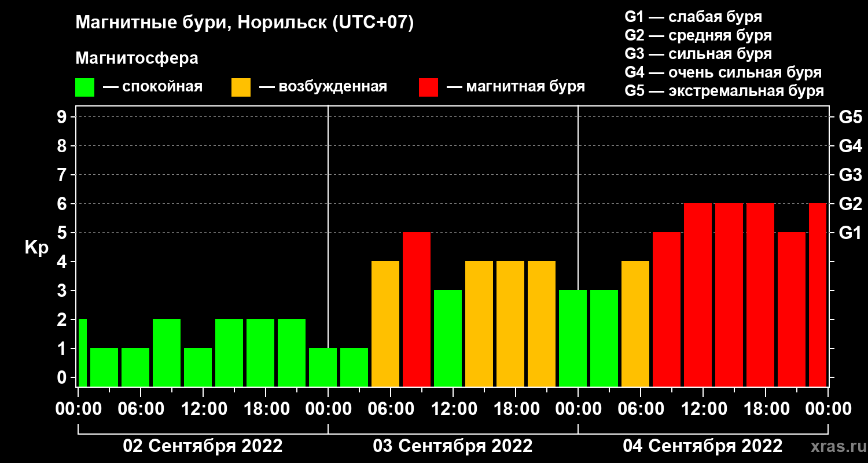Click the 18:00 time label under 04 Сентября
The width and height of the screenshot is (868, 463).
tap(766, 409)
